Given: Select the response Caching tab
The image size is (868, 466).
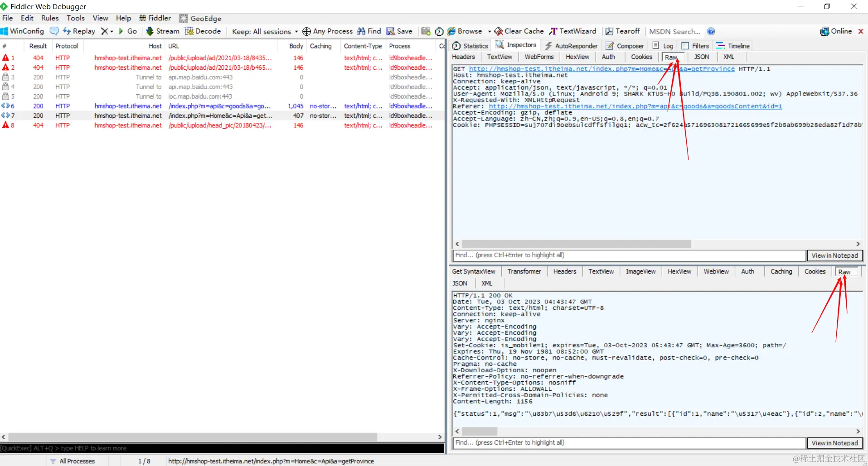Looking at the screenshot, I should click(781, 272).
